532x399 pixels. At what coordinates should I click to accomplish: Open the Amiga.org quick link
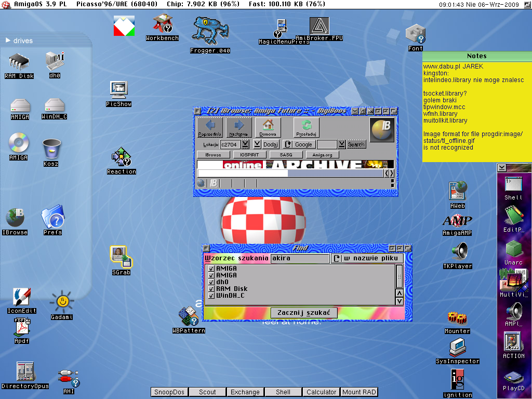pyautogui.click(x=322, y=155)
